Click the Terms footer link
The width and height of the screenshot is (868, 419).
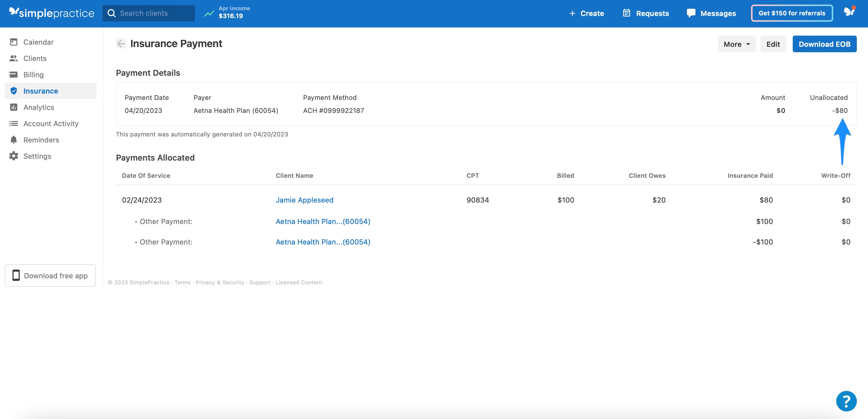point(182,282)
